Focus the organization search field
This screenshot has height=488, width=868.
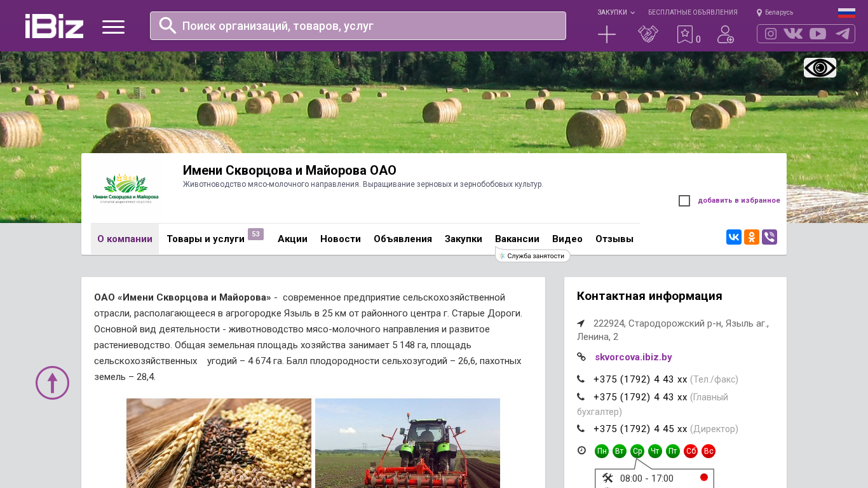click(358, 25)
